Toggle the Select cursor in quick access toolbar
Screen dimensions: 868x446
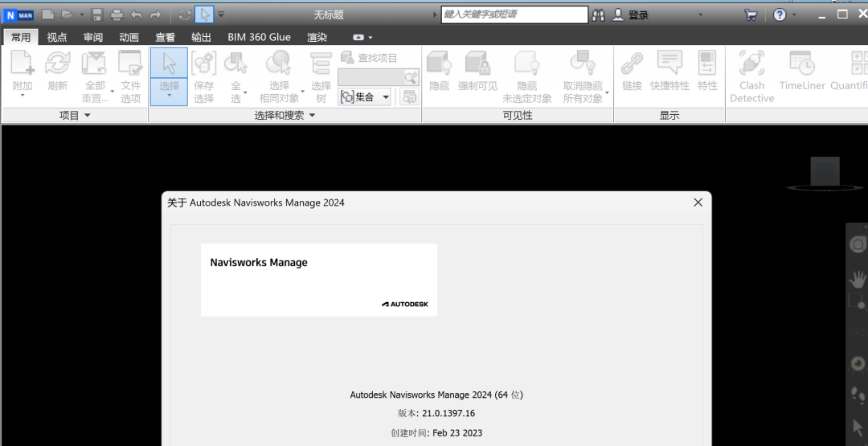pos(204,14)
